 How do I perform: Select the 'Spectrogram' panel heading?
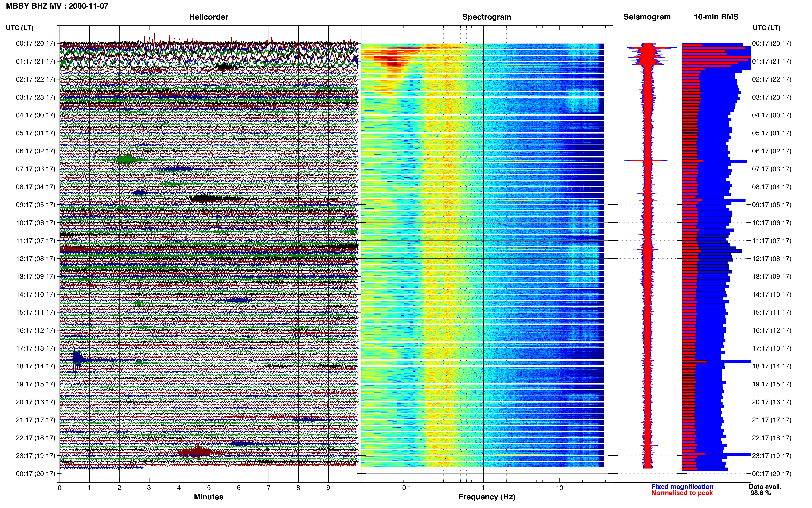[487, 17]
